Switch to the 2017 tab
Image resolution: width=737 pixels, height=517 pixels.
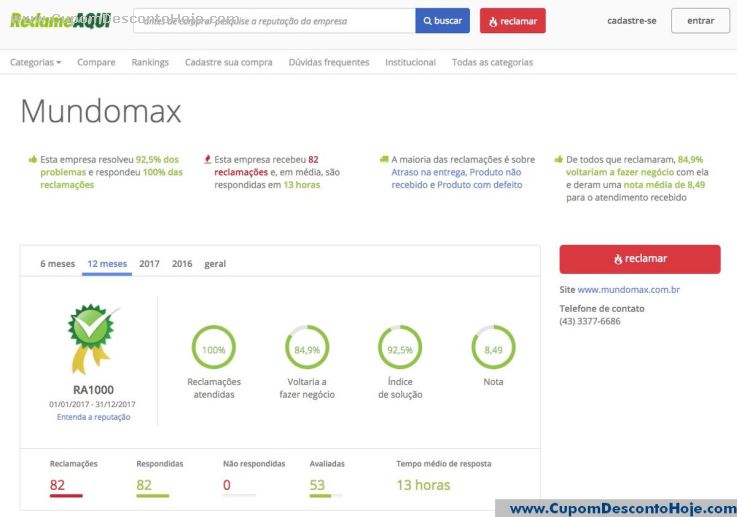[149, 264]
